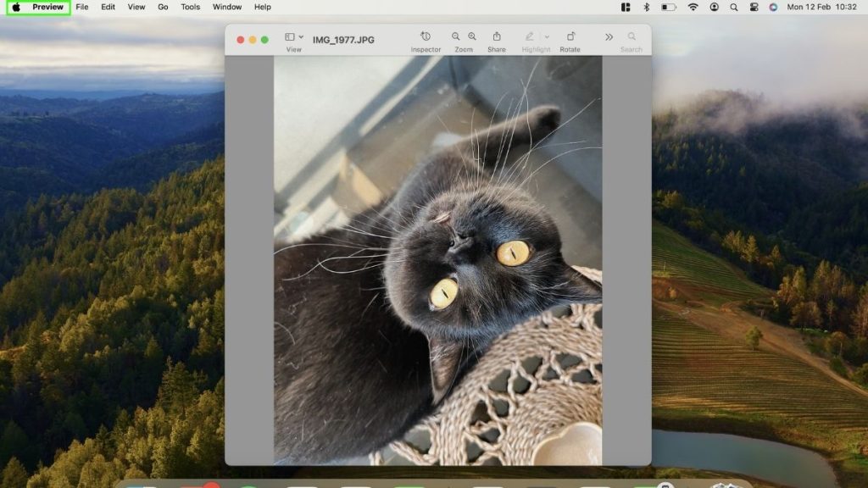Open the Tools menu

[190, 7]
